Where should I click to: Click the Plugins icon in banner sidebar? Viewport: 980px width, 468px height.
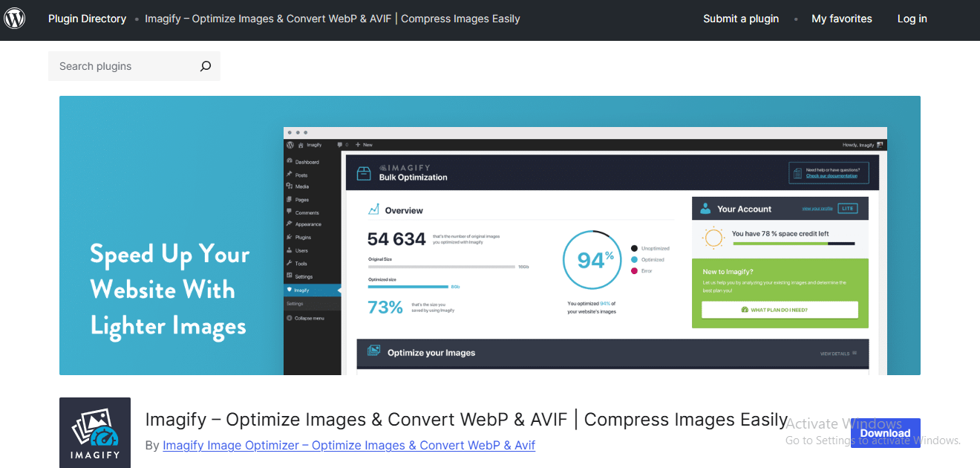pos(290,237)
